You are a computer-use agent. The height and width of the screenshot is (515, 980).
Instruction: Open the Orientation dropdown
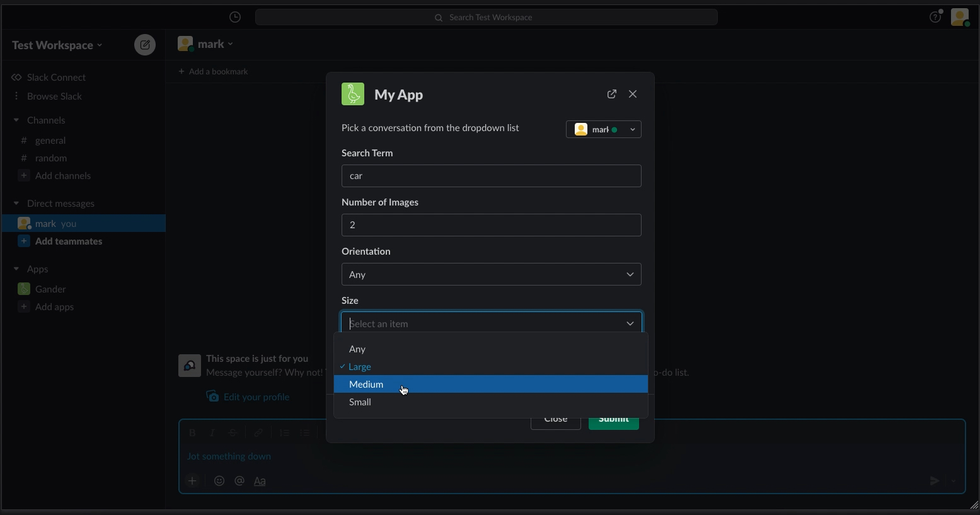(492, 274)
